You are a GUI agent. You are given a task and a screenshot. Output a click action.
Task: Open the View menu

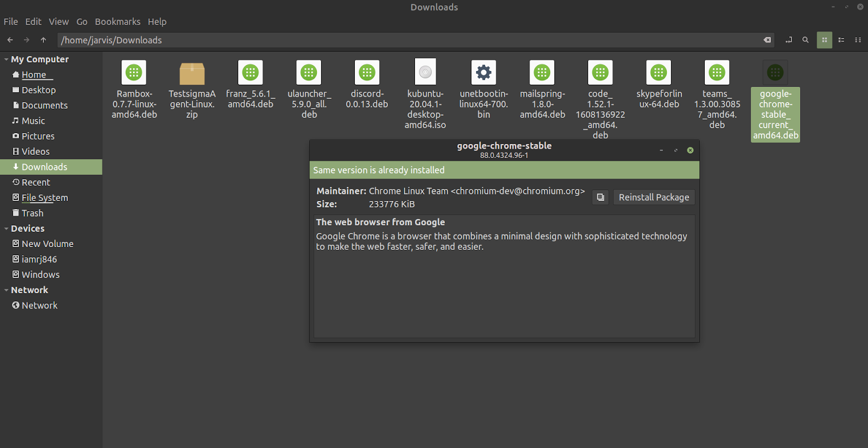pos(59,22)
